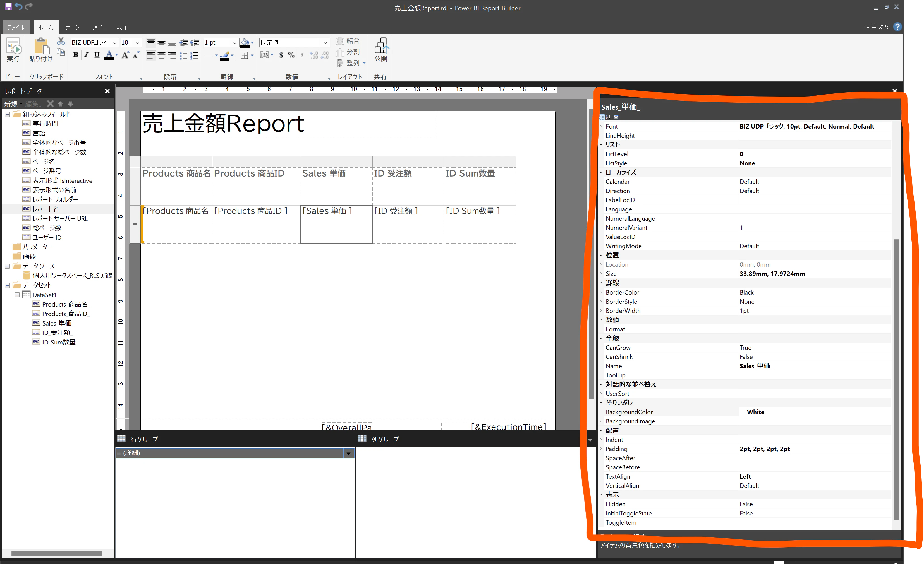
Task: Click the help question mark icon
Action: tap(897, 26)
